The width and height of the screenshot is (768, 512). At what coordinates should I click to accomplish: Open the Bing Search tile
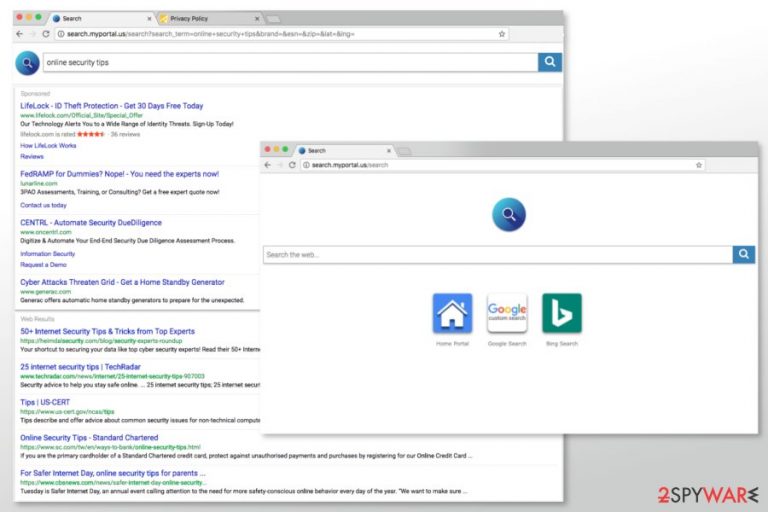coord(562,313)
